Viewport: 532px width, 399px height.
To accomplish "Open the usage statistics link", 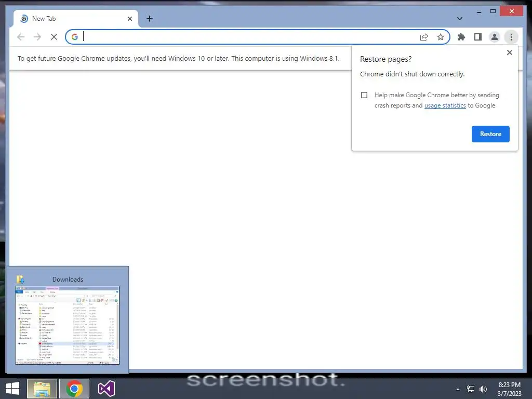I will click(445, 105).
